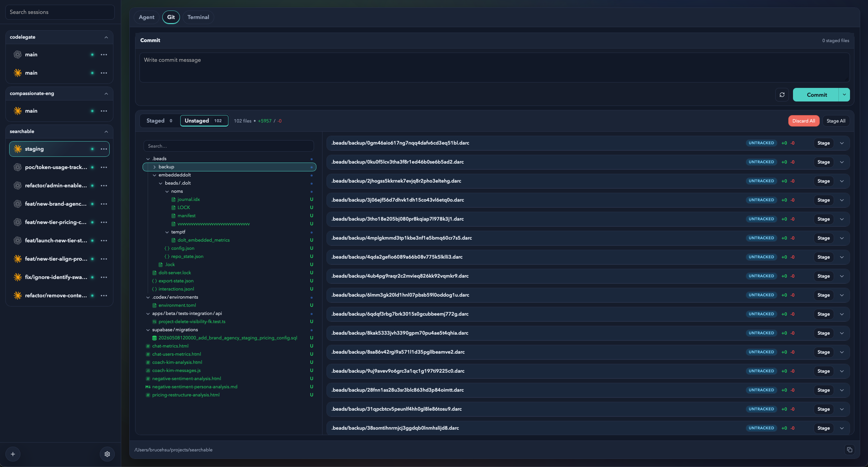Select the feat/new-brand-agenc session

[59, 204]
